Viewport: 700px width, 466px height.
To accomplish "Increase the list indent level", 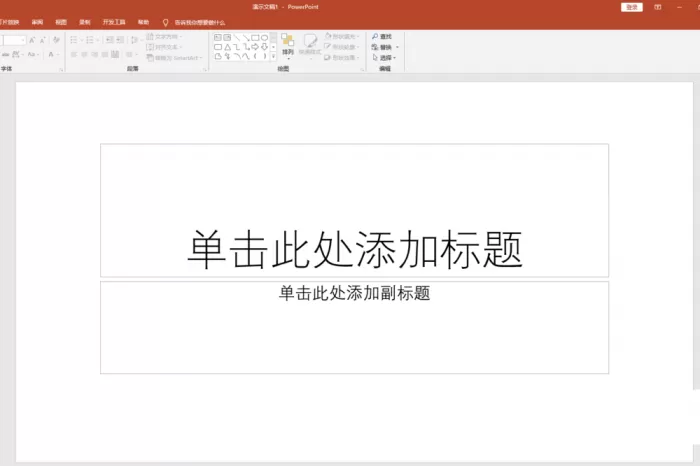I will [x=120, y=40].
